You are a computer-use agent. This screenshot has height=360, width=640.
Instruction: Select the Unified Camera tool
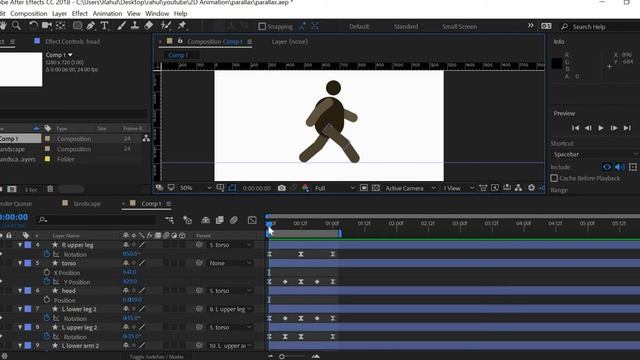click(x=47, y=26)
